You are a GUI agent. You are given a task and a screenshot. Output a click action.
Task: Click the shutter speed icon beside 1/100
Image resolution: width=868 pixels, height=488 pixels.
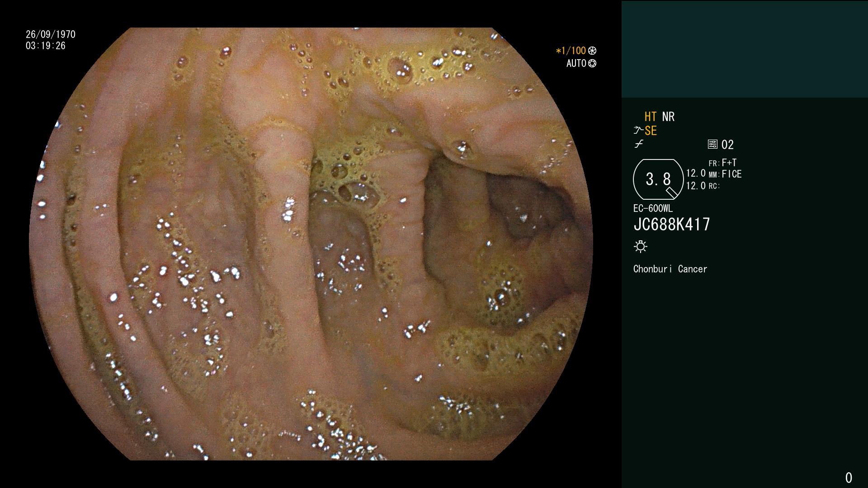coord(592,51)
